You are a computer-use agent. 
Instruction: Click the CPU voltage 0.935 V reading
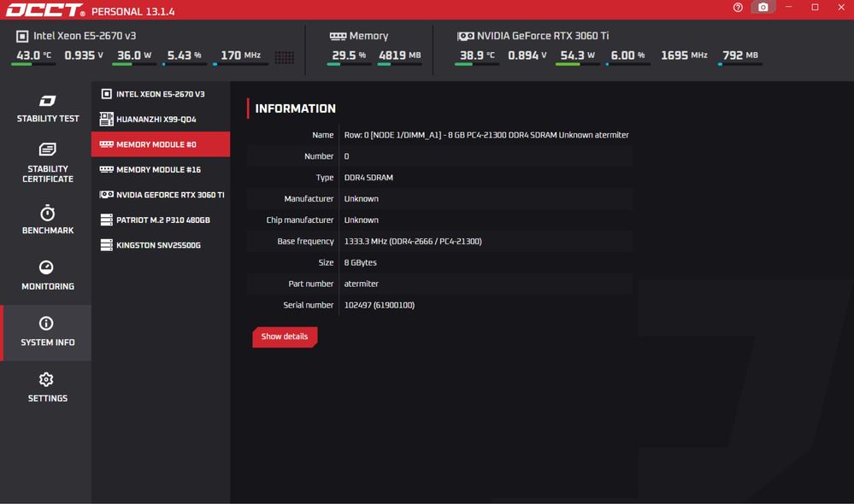[x=83, y=55]
